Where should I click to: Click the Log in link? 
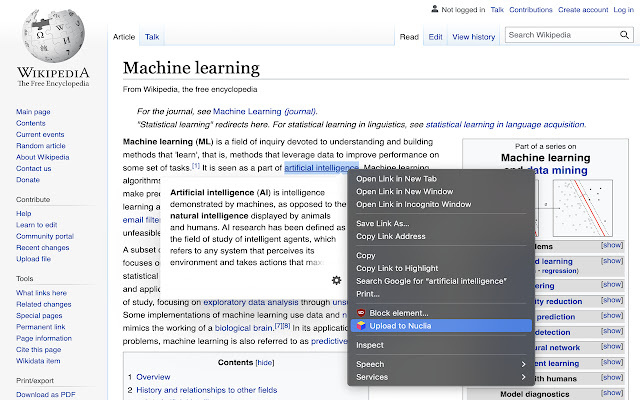623,10
